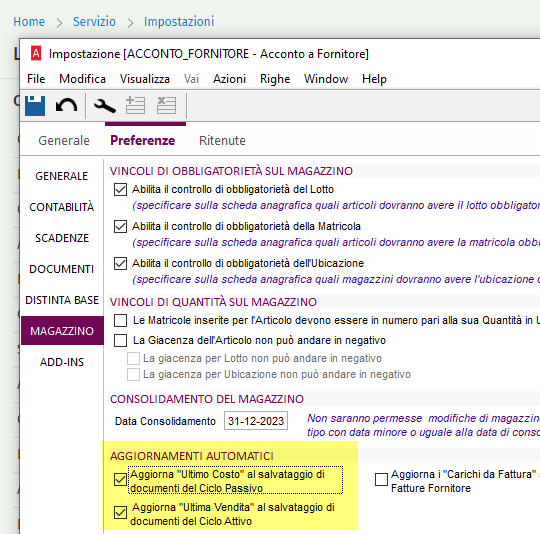Switch to the Generale tab
This screenshot has height=534, width=540.
(64, 140)
